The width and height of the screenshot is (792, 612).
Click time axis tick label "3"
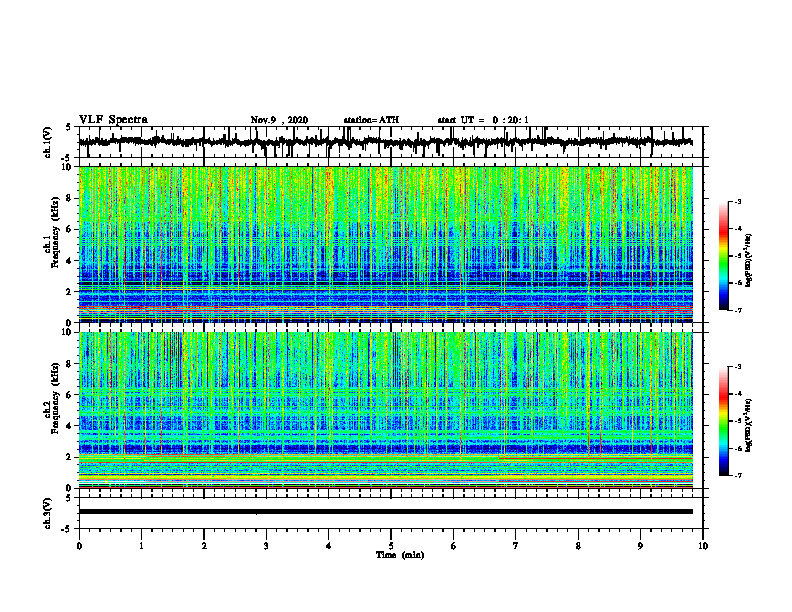(266, 546)
